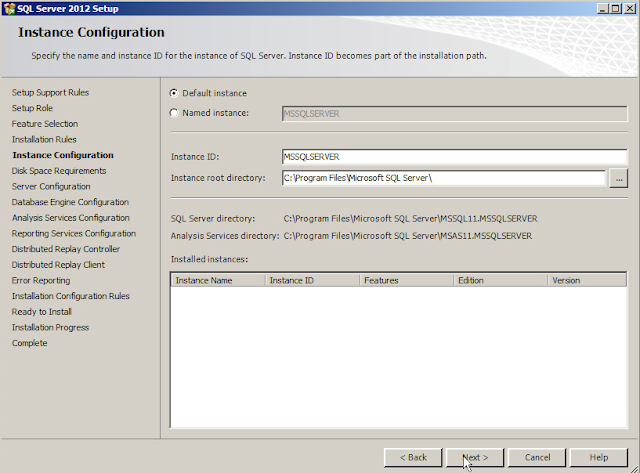Select the Disk Space Requirements step
The width and height of the screenshot is (640, 473).
click(x=59, y=171)
